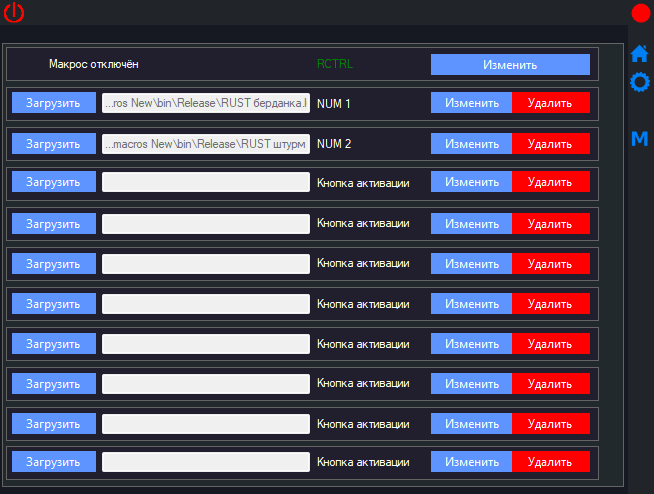Delete the seventh macro slot

(551, 343)
